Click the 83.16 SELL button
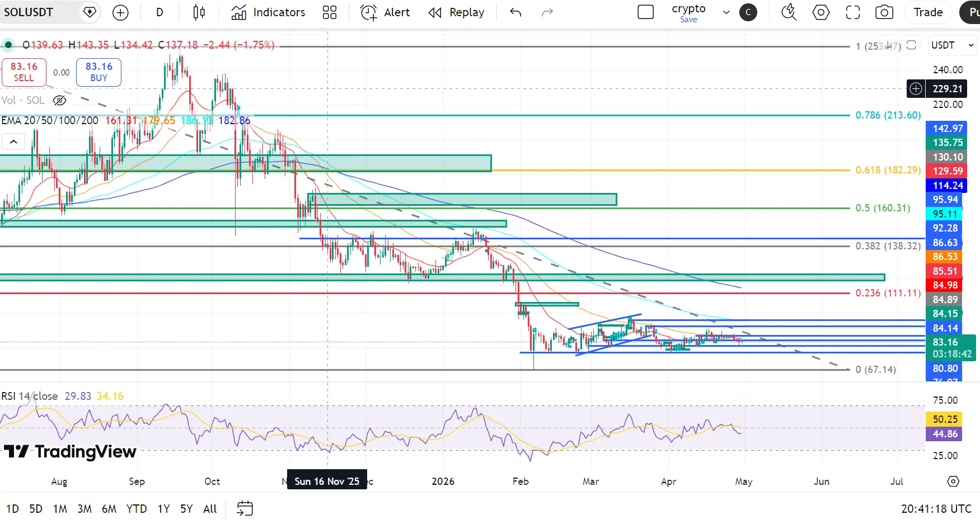Image resolution: width=980 pixels, height=524 pixels. (x=24, y=72)
